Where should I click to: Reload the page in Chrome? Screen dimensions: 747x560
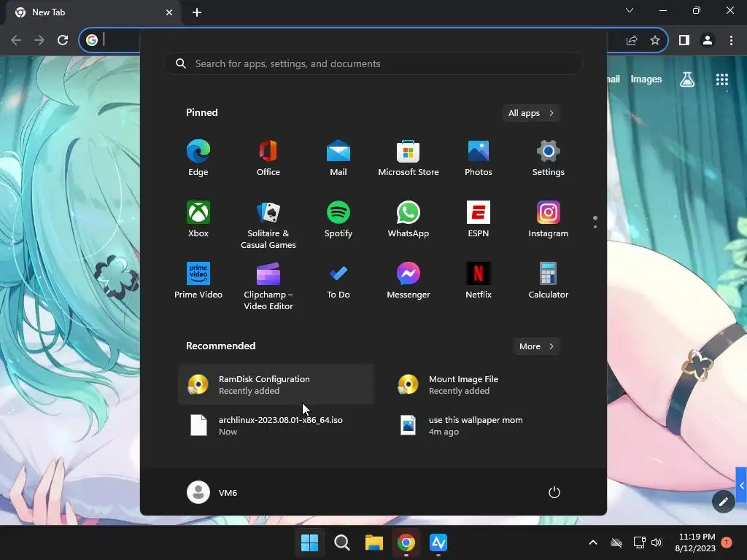(x=63, y=41)
